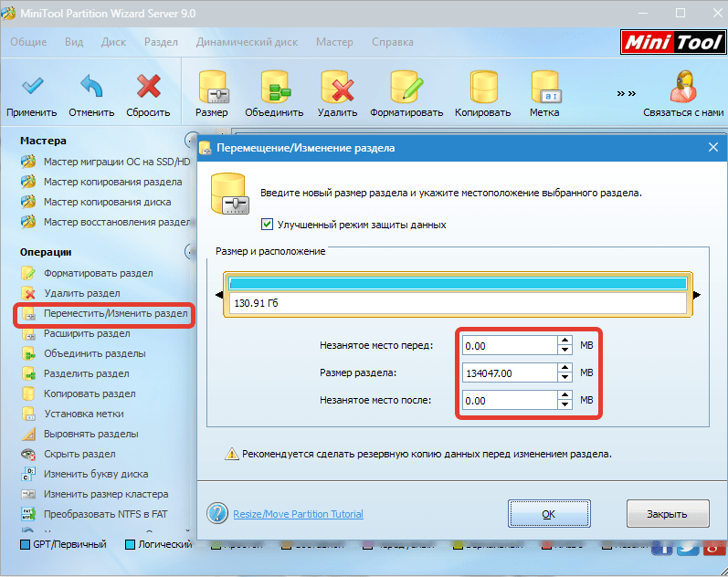Select the Копировать copy partition tool
Viewport: 728px width, 577px height.
coord(483,94)
